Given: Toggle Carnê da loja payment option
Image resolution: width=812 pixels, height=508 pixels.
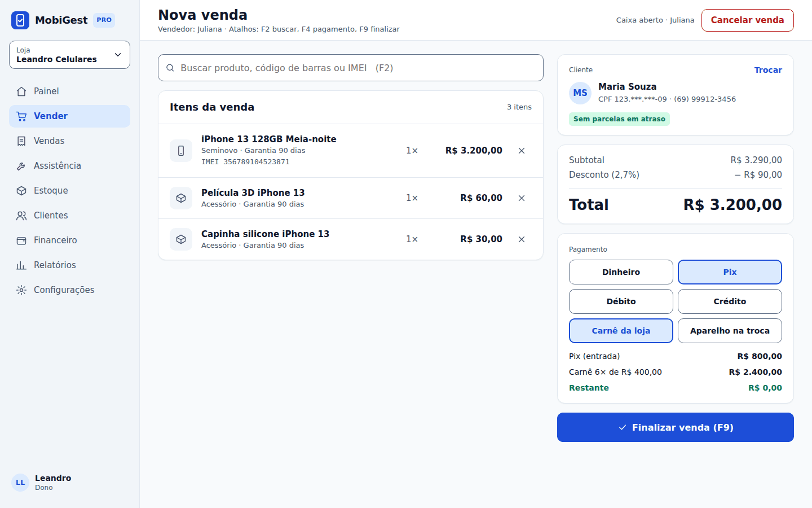Looking at the screenshot, I should coord(621,331).
